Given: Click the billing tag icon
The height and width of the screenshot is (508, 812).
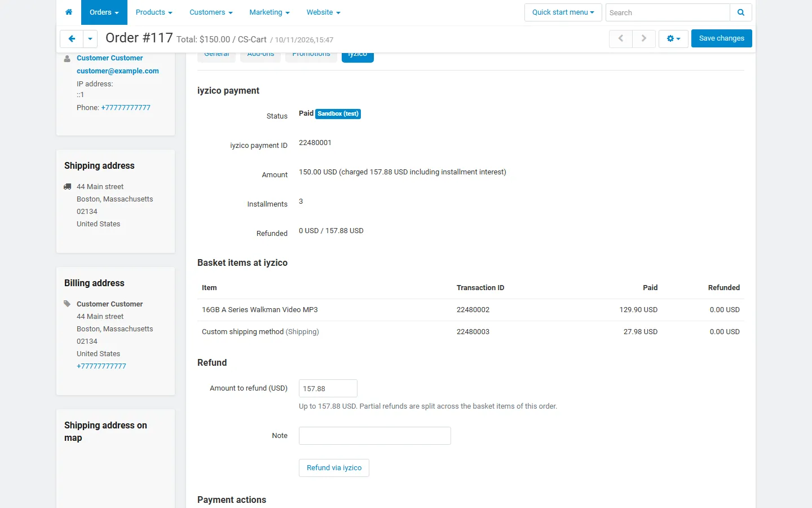Looking at the screenshot, I should pos(67,304).
